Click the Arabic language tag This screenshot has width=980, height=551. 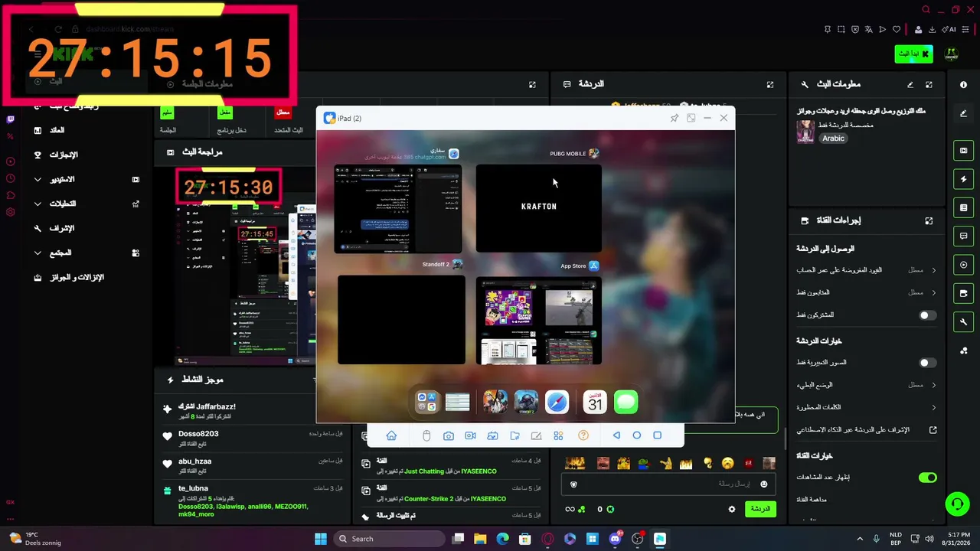click(833, 139)
